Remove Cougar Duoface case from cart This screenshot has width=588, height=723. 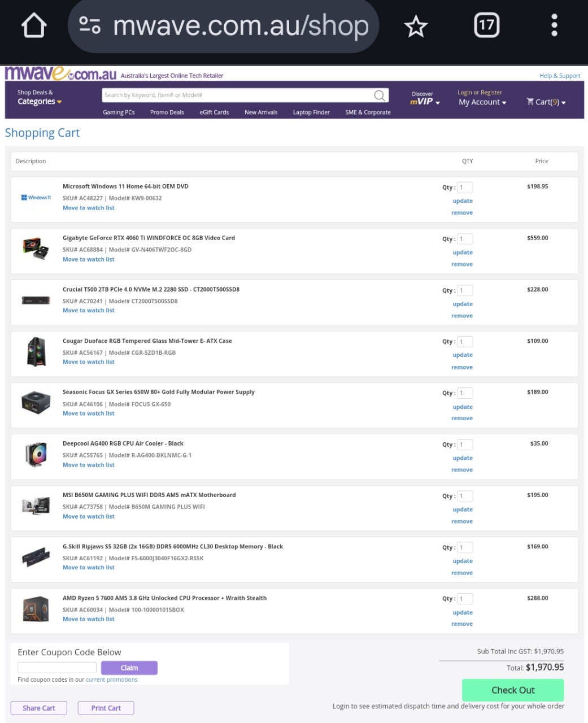pos(462,367)
